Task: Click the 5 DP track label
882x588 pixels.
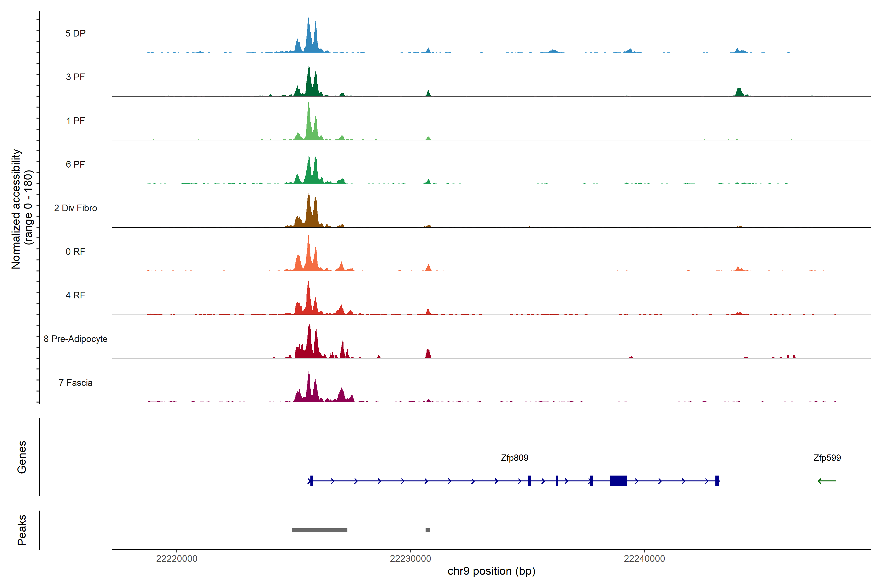Action: click(x=75, y=33)
